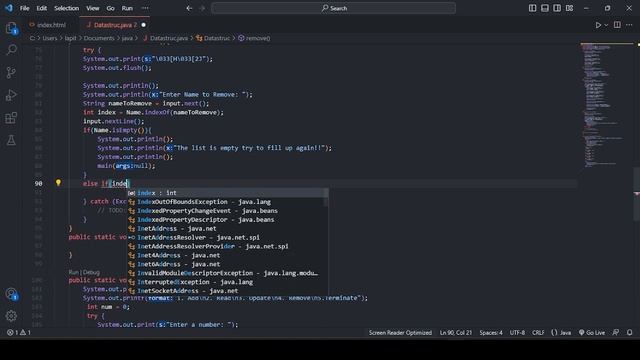Split the editor to the right
The width and height of the screenshot is (640, 360).
(x=617, y=25)
